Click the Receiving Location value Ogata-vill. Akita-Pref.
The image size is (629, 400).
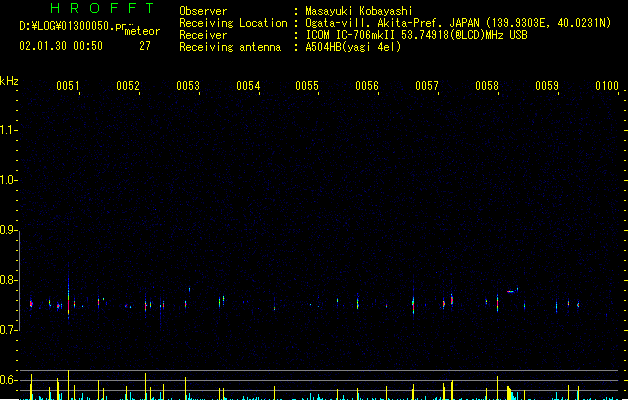[373, 23]
